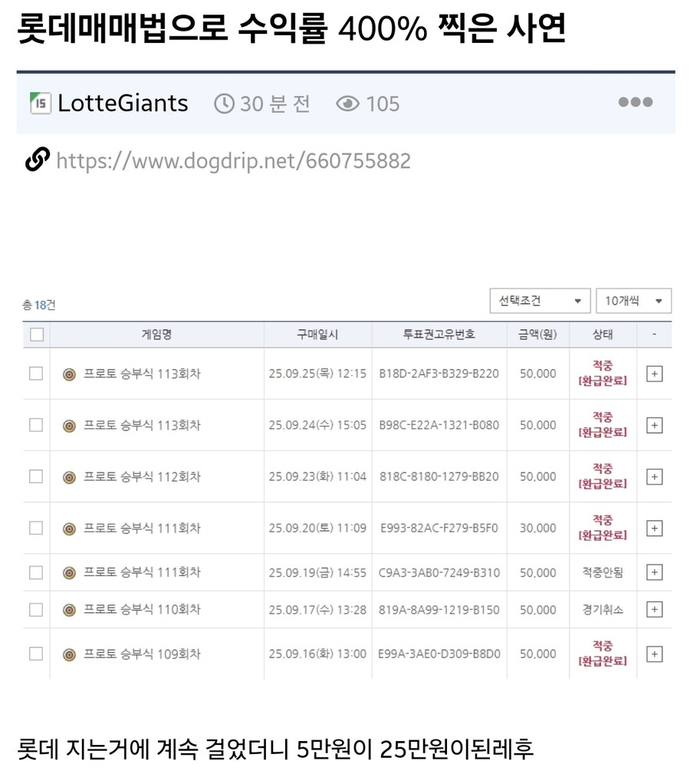Screen dimensions: 690x784
Task: Open the dogdrip.net post URL link
Action: pos(233,160)
